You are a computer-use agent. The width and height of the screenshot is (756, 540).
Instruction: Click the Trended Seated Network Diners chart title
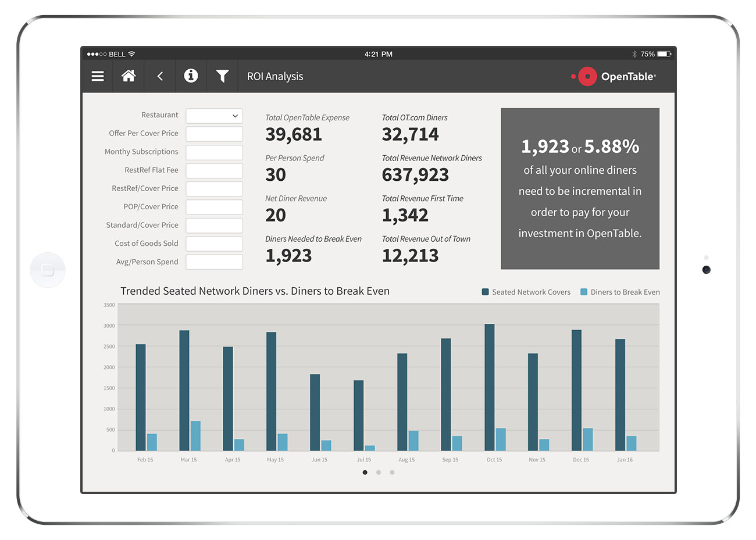255,291
